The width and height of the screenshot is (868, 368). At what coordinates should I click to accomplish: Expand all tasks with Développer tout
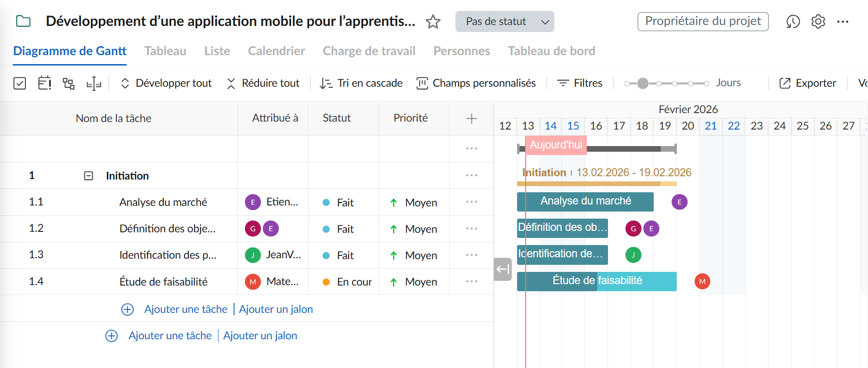[167, 83]
